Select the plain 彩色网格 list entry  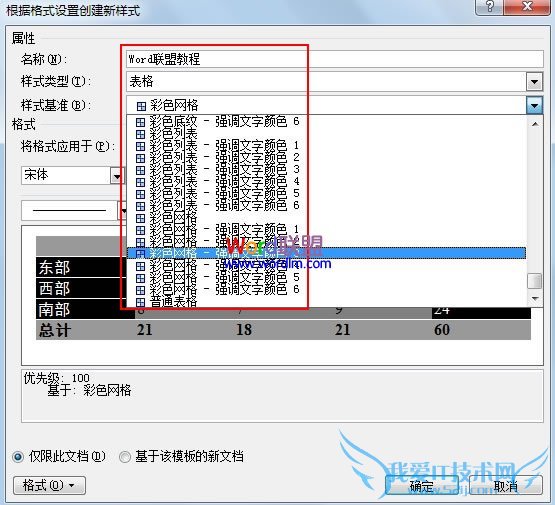(x=326, y=218)
